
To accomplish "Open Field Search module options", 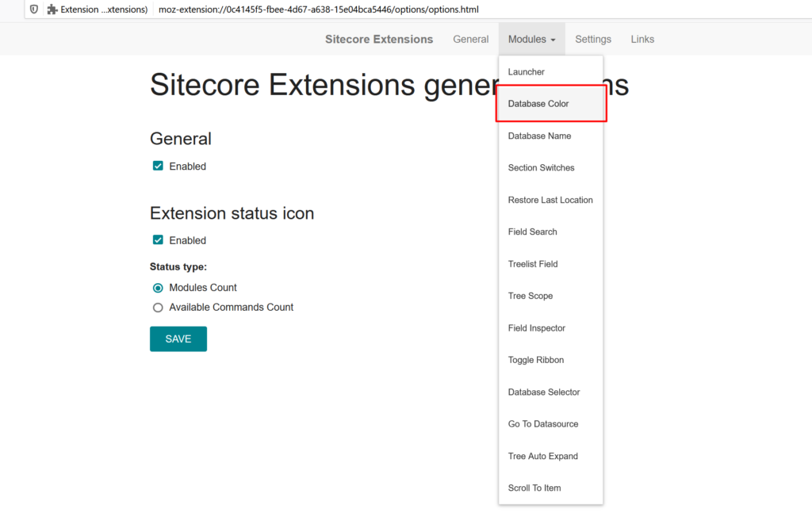I will (550, 232).
